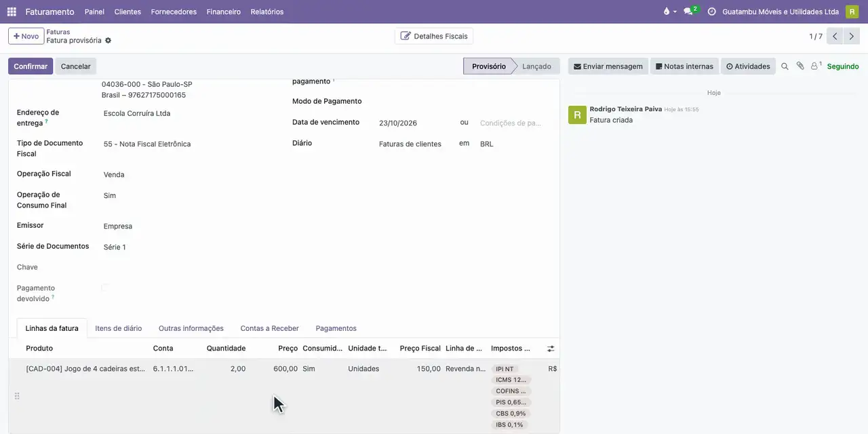Click Enviar mensagem button
This screenshot has width=868, height=434.
tap(608, 66)
